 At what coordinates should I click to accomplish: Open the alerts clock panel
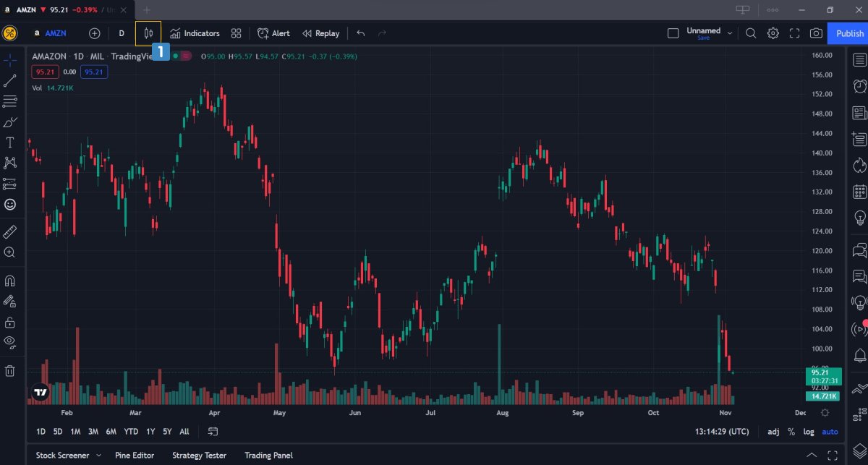859,86
